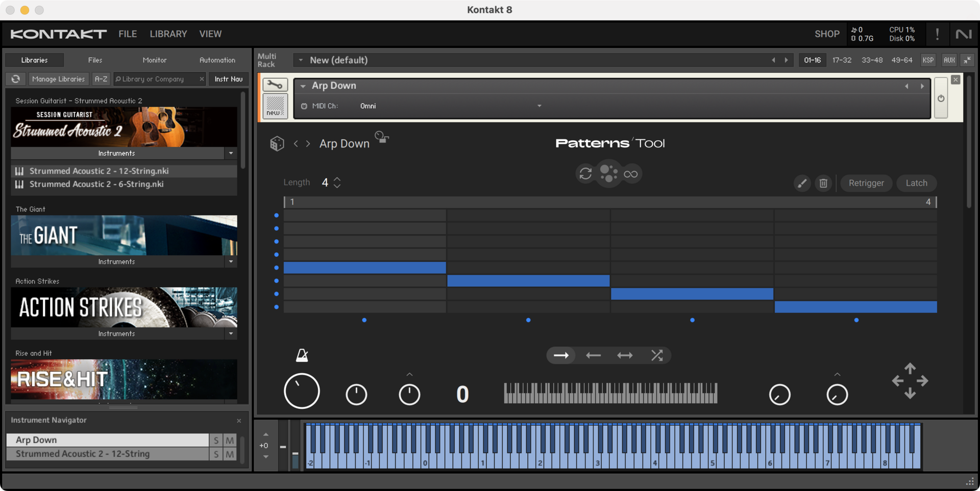Open the VIEW menu

[x=210, y=34]
